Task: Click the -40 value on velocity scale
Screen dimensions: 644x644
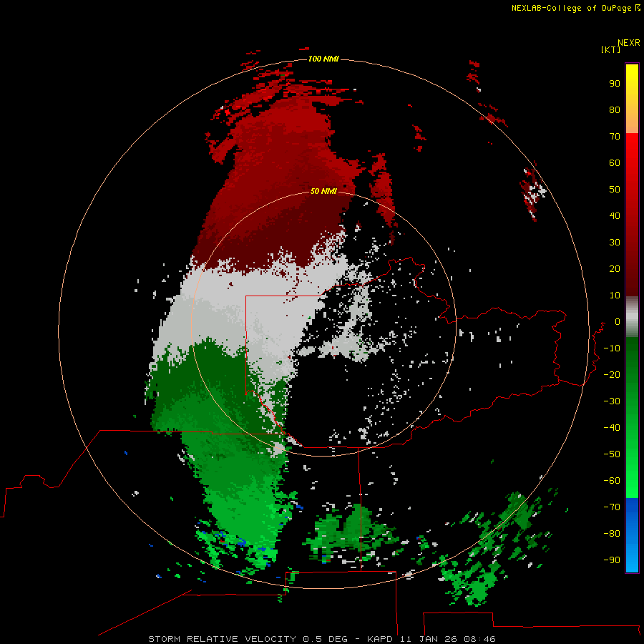Action: [x=612, y=428]
